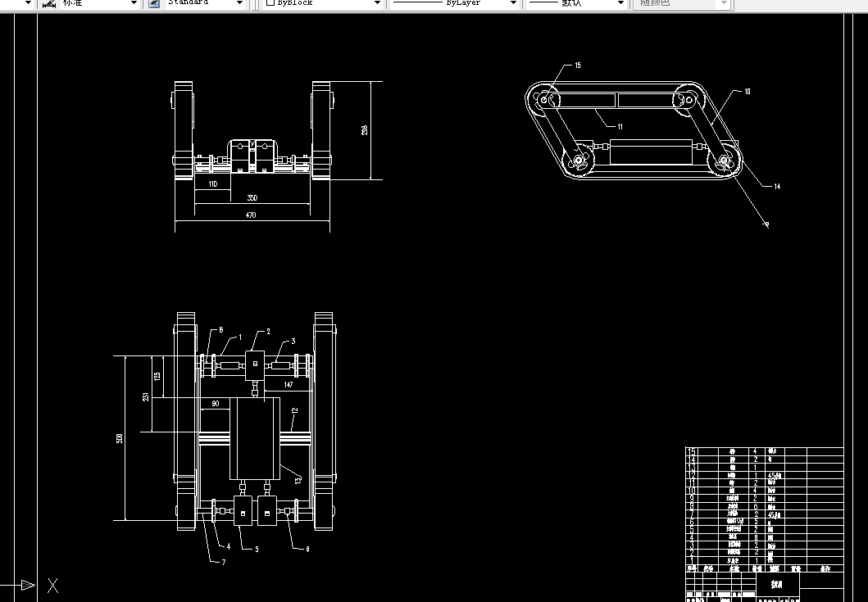Click the ByBlock color swatch square
868x602 pixels.
pos(270,2)
